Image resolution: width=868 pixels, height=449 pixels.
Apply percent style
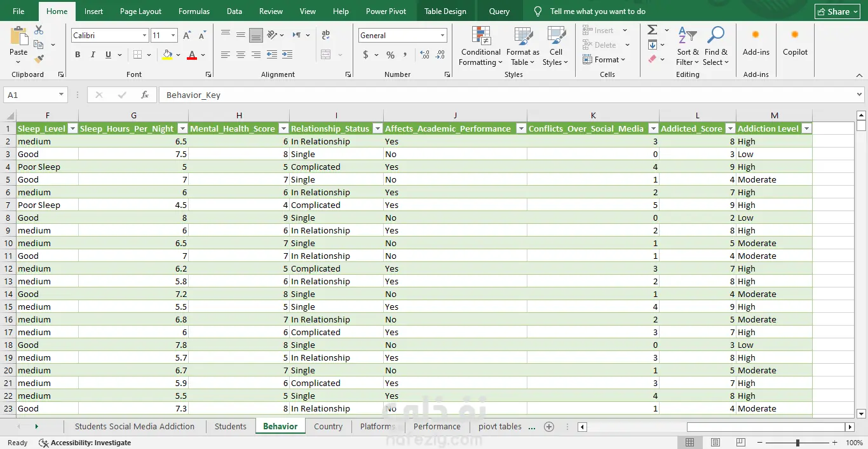390,55
